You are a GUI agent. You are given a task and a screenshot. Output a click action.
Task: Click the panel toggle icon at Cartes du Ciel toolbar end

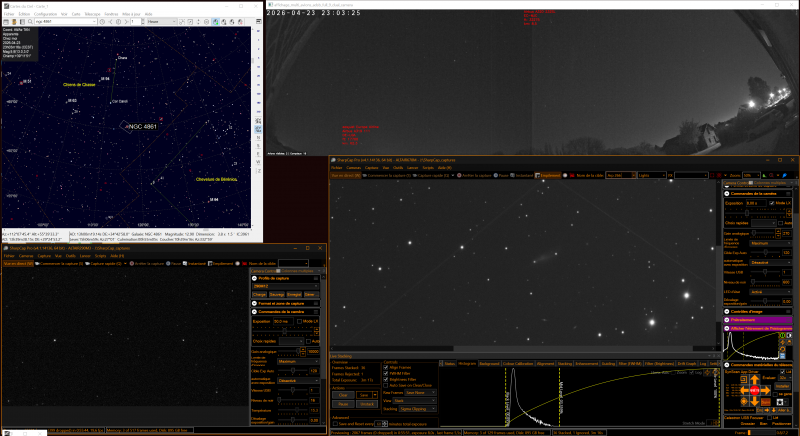point(259,21)
